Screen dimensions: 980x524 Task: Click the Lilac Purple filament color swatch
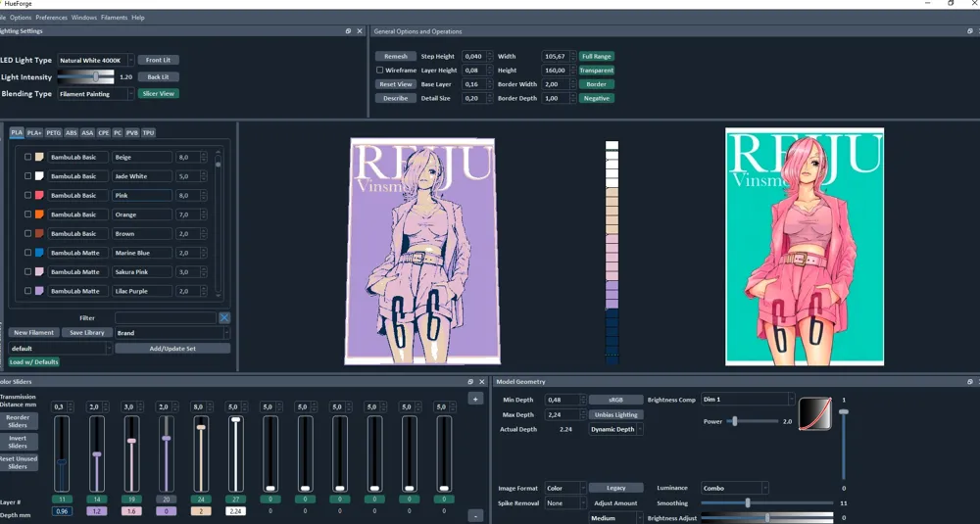[x=39, y=291]
